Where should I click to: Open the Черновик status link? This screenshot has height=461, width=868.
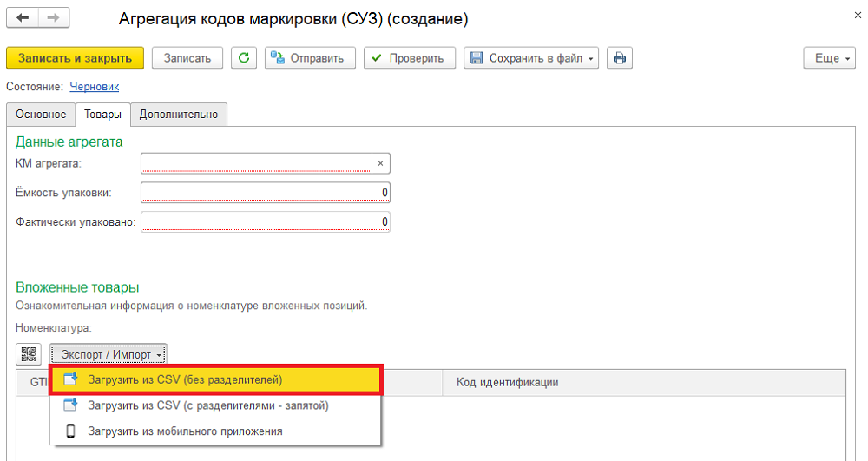[94, 87]
